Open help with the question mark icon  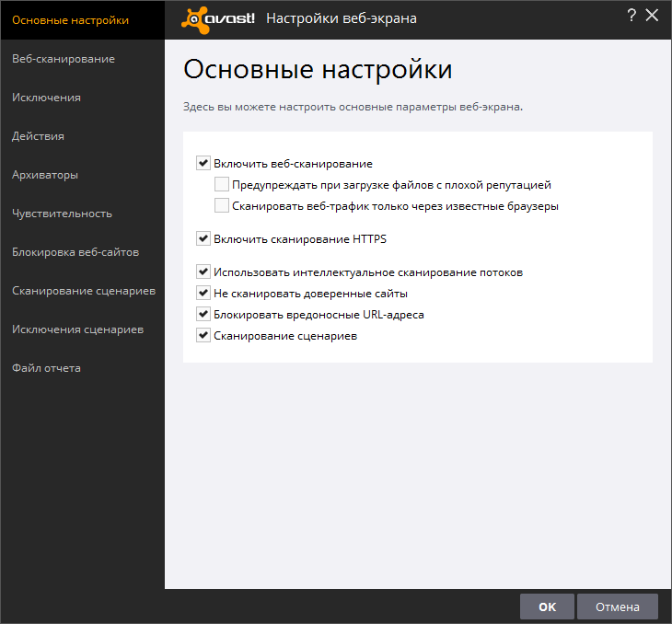pyautogui.click(x=631, y=16)
